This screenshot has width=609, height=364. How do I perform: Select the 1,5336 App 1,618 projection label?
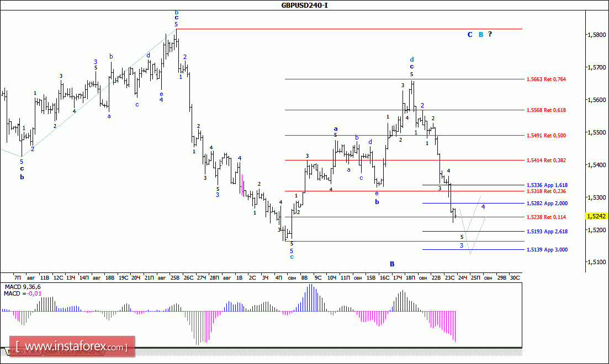pos(547,185)
